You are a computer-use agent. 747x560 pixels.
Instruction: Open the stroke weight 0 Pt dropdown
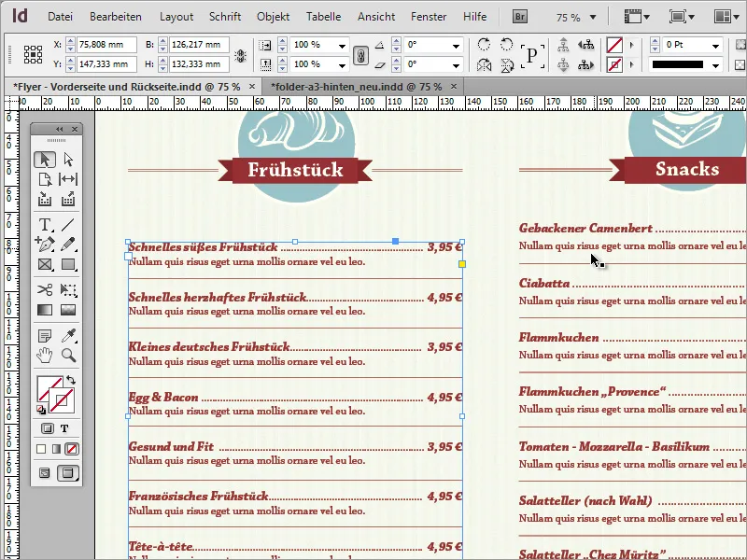[715, 46]
